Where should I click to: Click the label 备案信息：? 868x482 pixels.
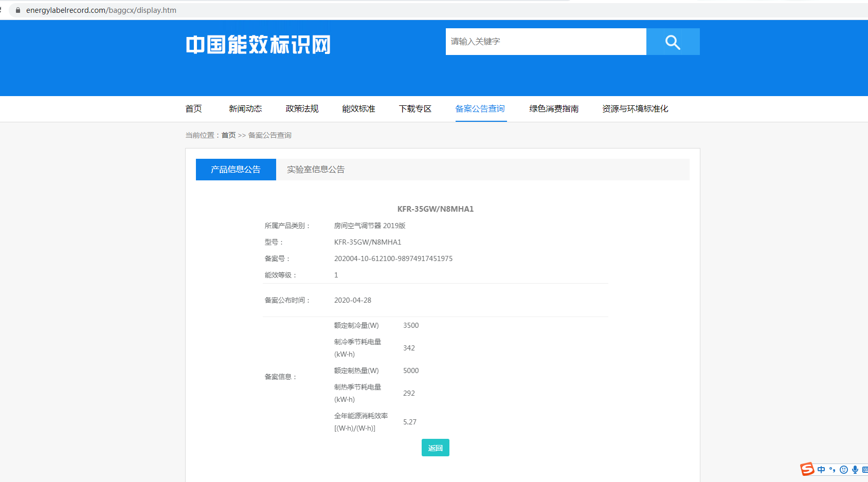point(281,377)
